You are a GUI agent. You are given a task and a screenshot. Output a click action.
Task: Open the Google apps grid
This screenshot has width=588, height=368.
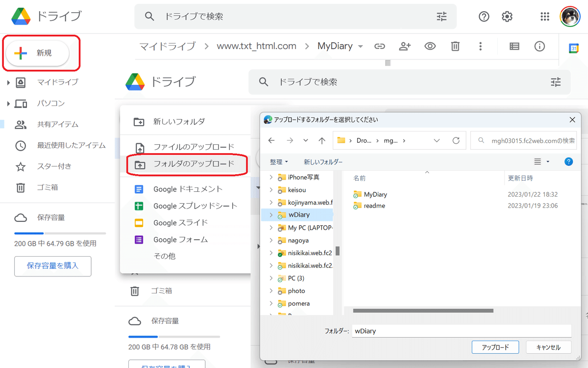click(x=545, y=17)
